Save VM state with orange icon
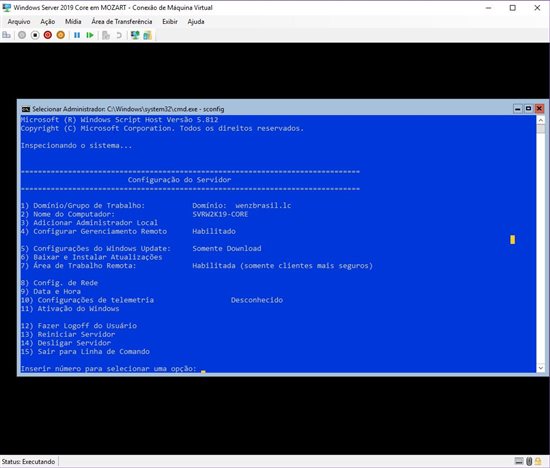This screenshot has width=550, height=468. tap(61, 35)
